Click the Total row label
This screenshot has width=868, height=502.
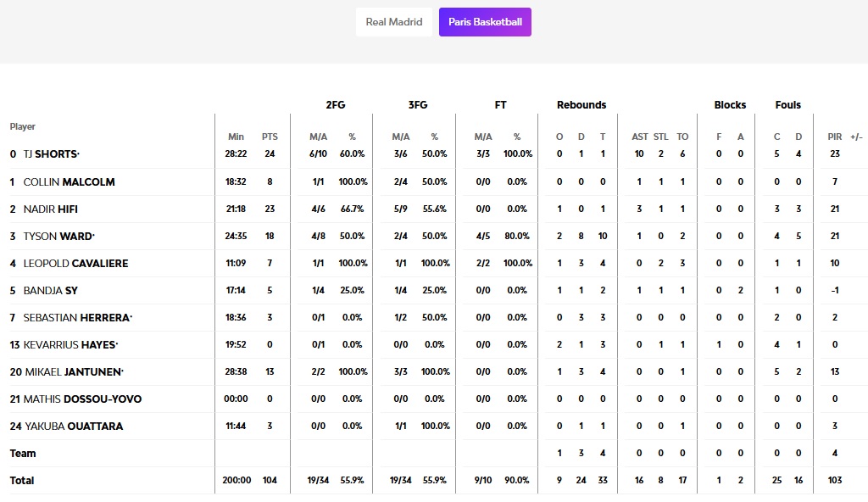22,480
